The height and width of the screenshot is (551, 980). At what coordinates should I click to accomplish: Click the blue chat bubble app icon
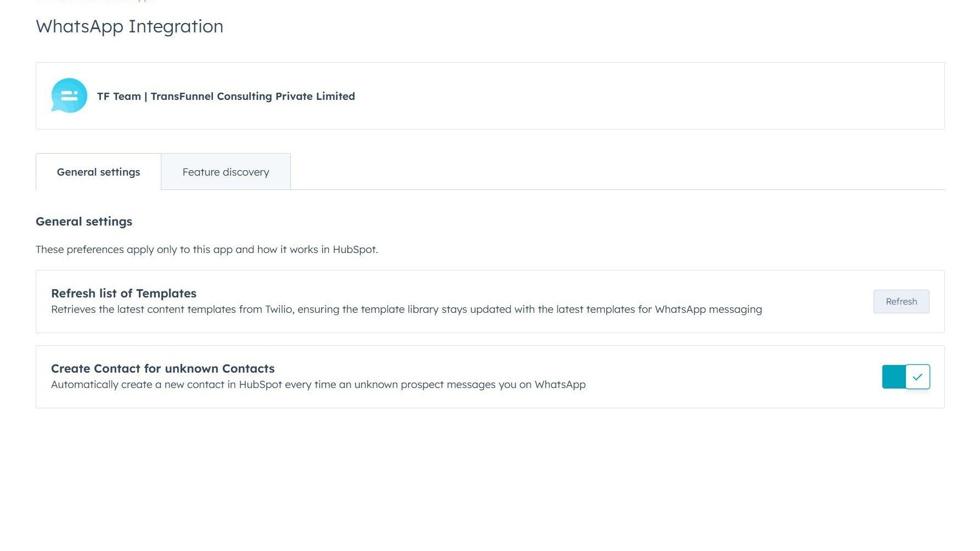tap(69, 95)
